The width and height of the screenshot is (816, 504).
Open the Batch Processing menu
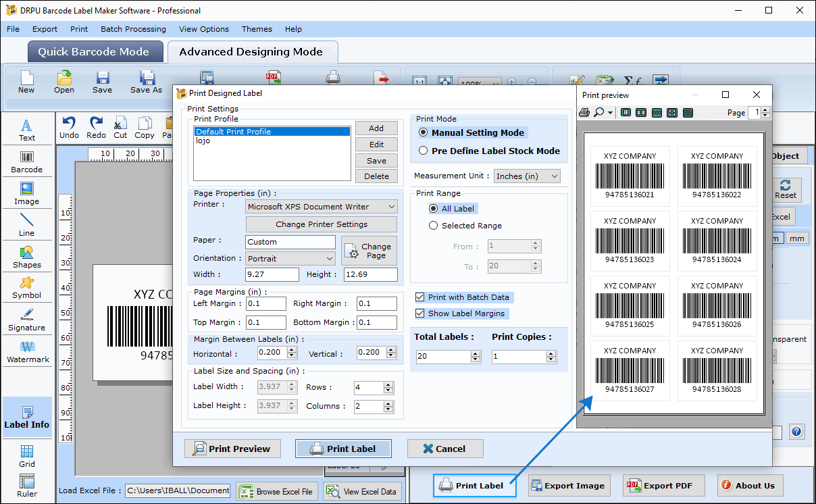click(x=133, y=29)
